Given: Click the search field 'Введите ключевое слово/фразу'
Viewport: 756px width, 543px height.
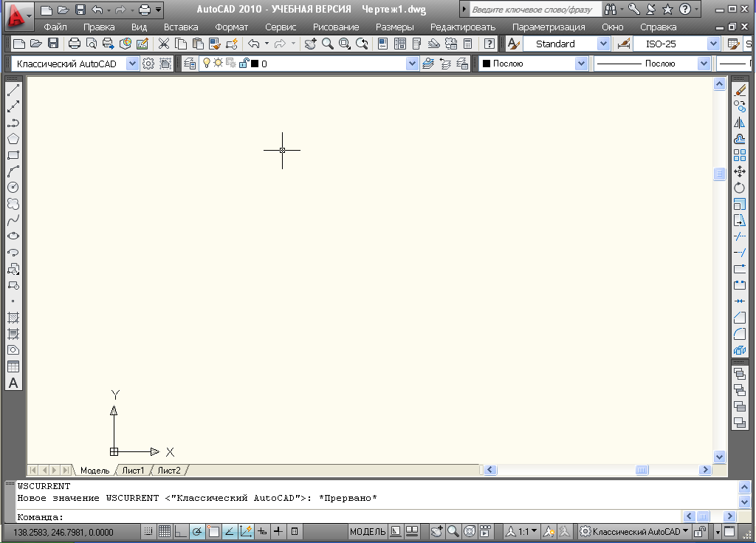Looking at the screenshot, I should coord(535,9).
